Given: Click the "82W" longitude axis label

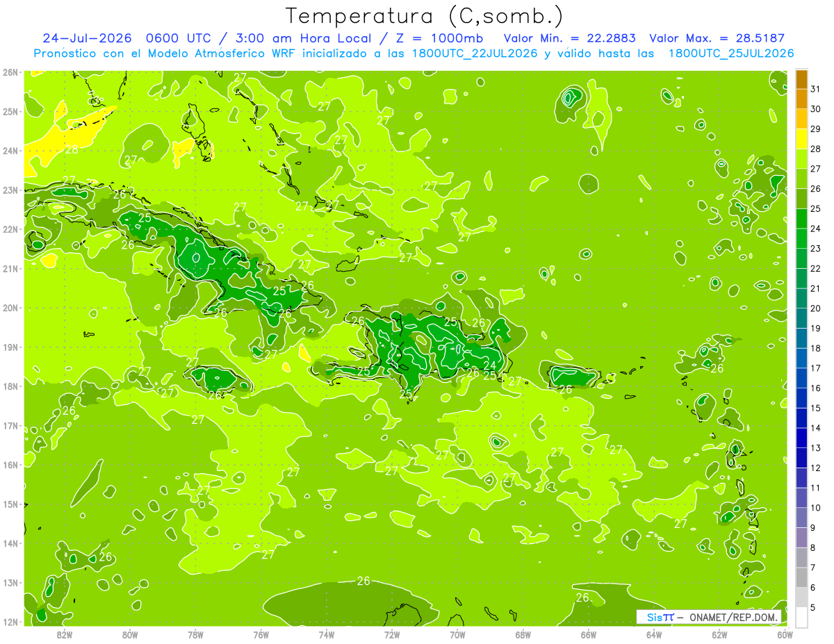Looking at the screenshot, I should [x=65, y=634].
